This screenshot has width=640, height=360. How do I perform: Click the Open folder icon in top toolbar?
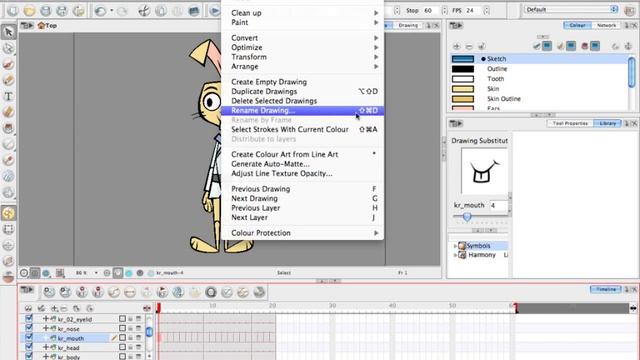pos(29,11)
